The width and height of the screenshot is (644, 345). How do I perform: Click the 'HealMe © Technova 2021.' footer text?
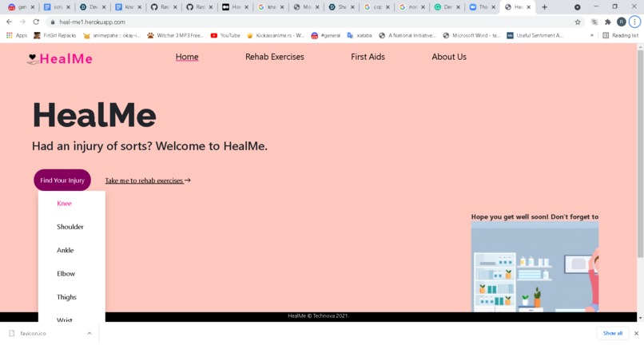coord(318,316)
